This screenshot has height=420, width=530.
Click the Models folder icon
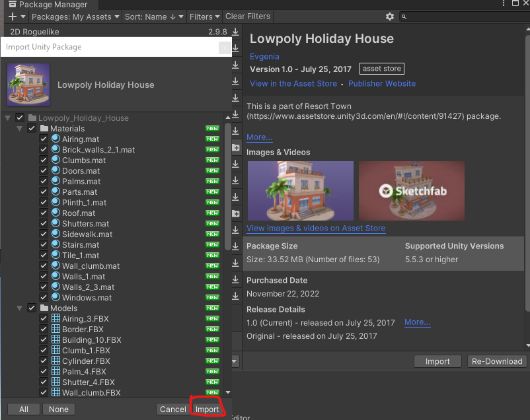(44, 308)
